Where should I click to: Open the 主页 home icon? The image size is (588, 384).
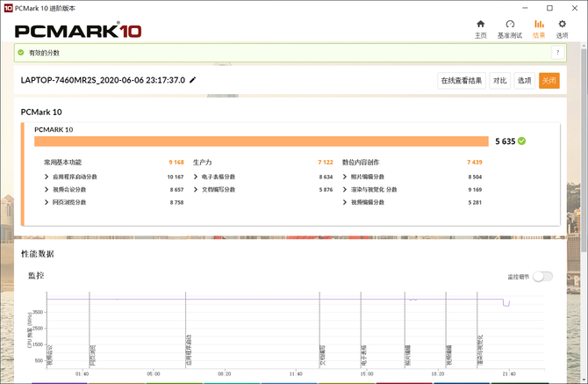tap(480, 25)
